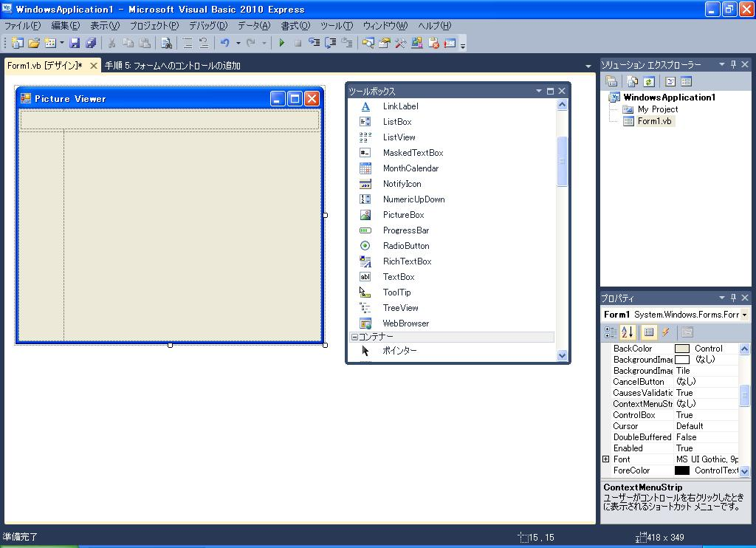
Task: Click the Save All toolbar icon
Action: [x=91, y=43]
